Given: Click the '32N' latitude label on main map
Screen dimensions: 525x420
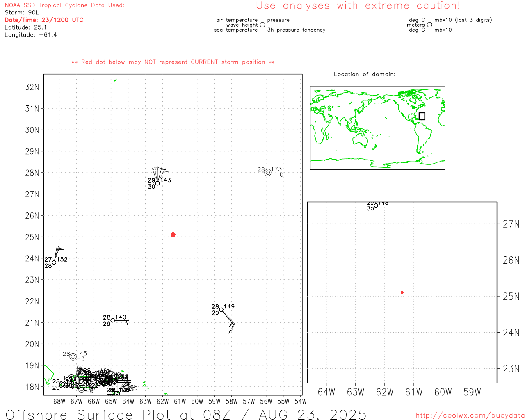Looking at the screenshot, I should 32,87.
